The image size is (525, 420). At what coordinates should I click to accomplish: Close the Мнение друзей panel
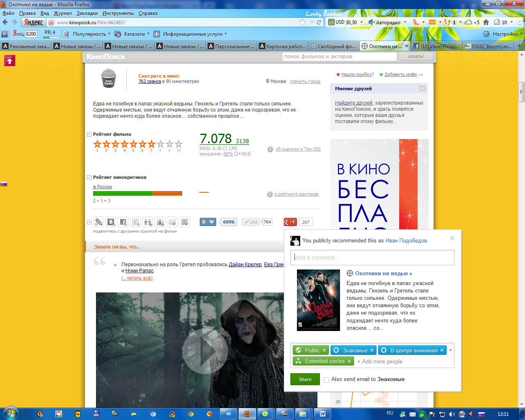click(x=422, y=89)
